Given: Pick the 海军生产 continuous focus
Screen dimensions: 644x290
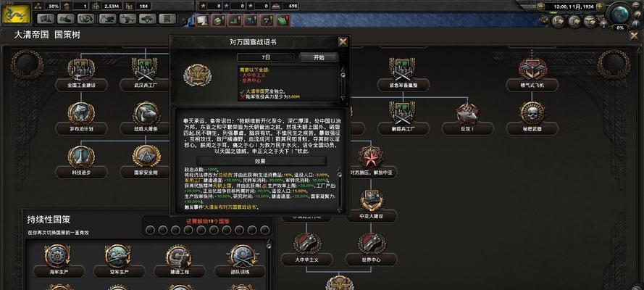Looking at the screenshot, I should coord(58,260).
